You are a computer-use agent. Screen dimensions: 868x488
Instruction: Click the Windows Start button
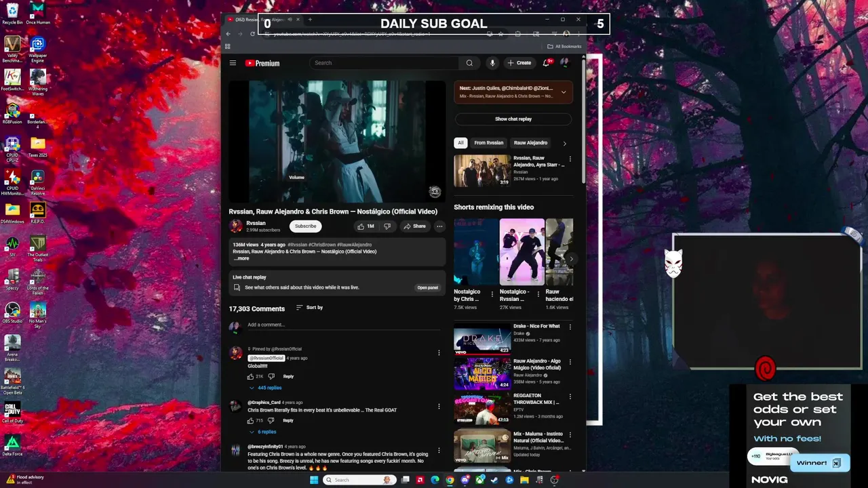tap(314, 480)
